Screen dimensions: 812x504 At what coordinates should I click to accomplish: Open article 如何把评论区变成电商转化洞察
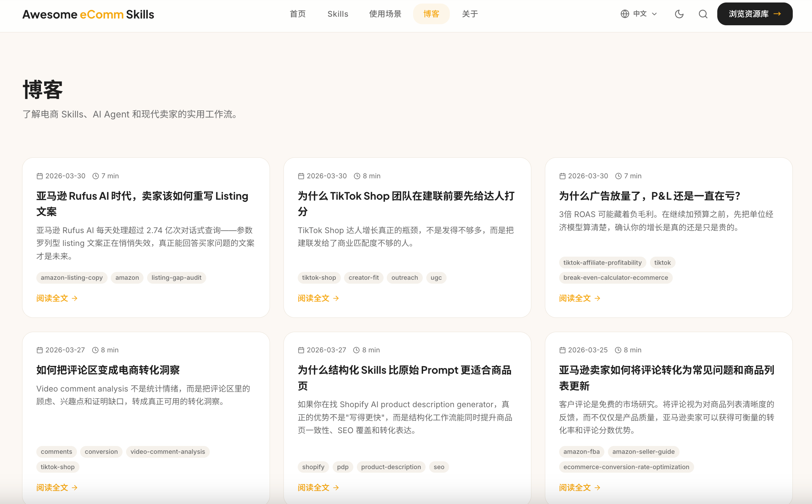point(108,370)
